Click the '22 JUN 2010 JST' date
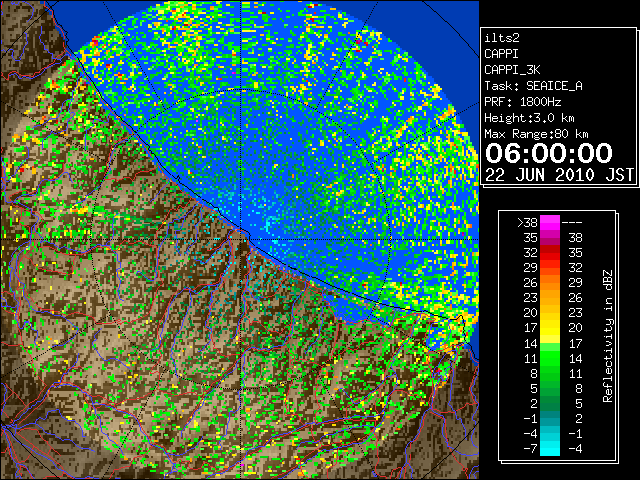Image resolution: width=640 pixels, height=480 pixels. [559, 175]
